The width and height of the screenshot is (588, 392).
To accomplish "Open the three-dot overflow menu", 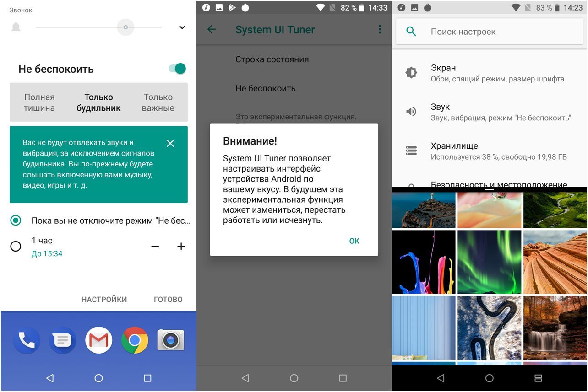I will (379, 30).
